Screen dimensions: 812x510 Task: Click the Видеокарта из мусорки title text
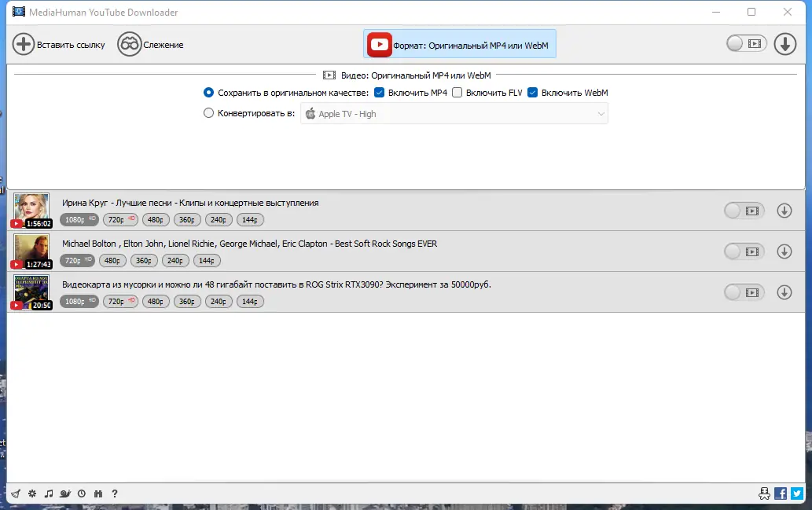(277, 284)
